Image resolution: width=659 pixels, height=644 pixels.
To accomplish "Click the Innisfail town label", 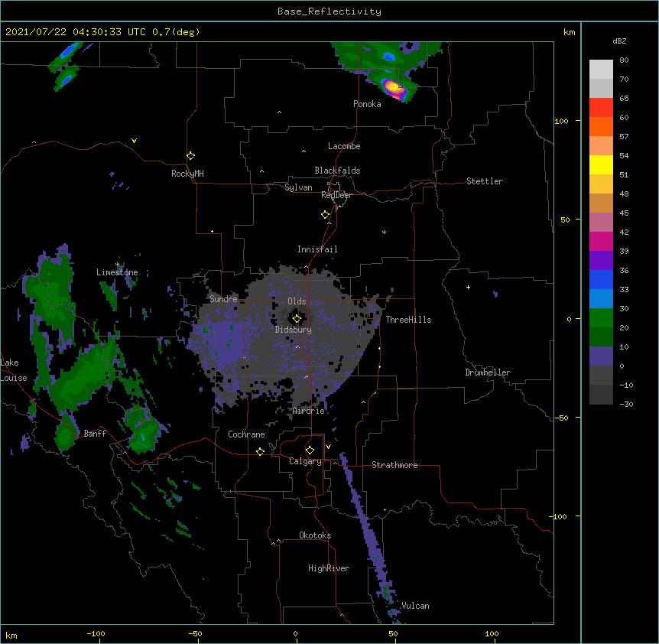I will [317, 249].
